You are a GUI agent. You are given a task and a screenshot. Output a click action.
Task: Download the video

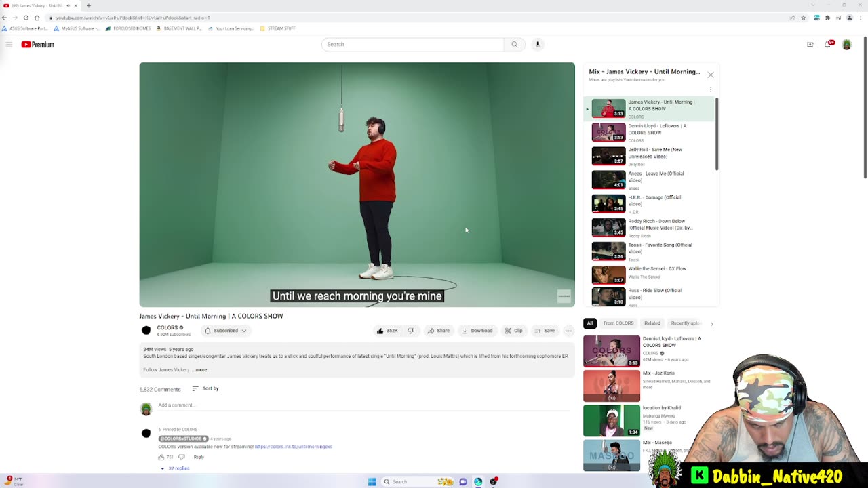click(477, 331)
